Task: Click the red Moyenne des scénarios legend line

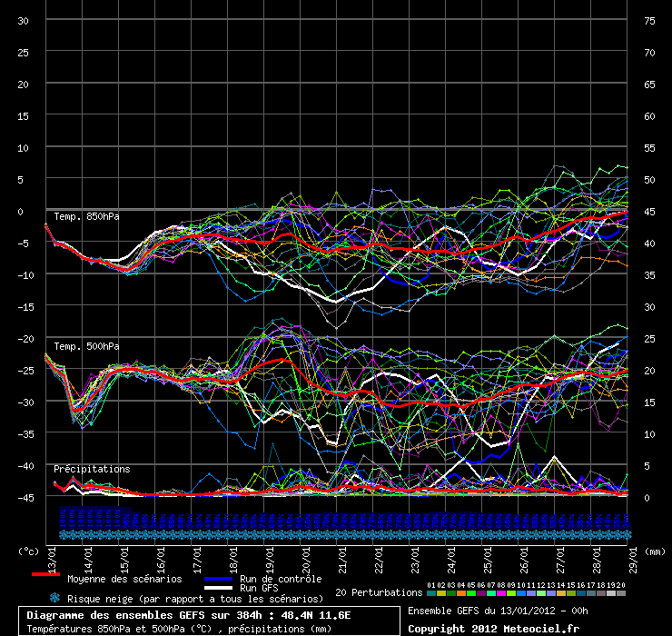Action: click(x=45, y=574)
